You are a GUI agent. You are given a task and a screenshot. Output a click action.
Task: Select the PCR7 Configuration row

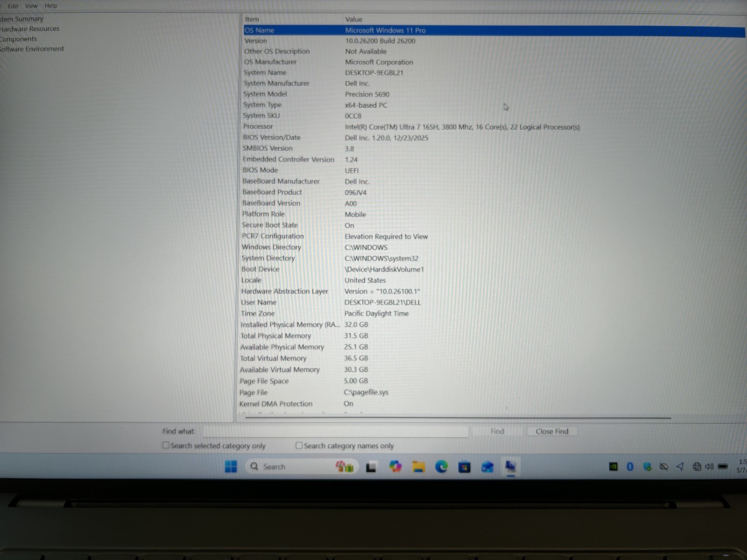click(494, 236)
